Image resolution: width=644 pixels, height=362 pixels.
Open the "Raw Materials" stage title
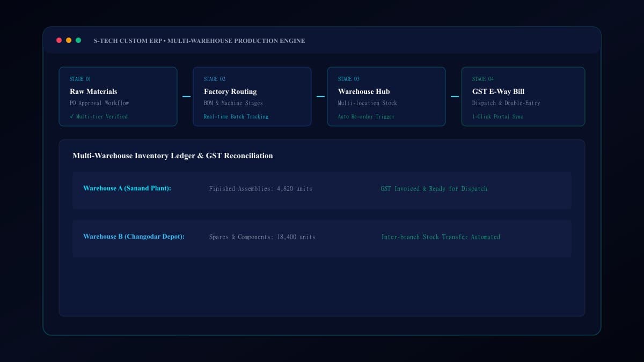(x=93, y=91)
